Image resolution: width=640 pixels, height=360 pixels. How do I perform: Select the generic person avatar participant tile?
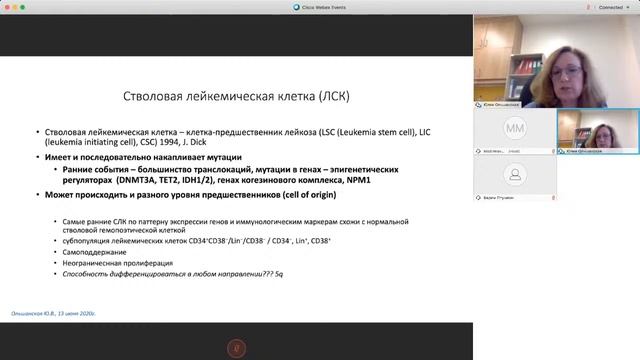515,178
